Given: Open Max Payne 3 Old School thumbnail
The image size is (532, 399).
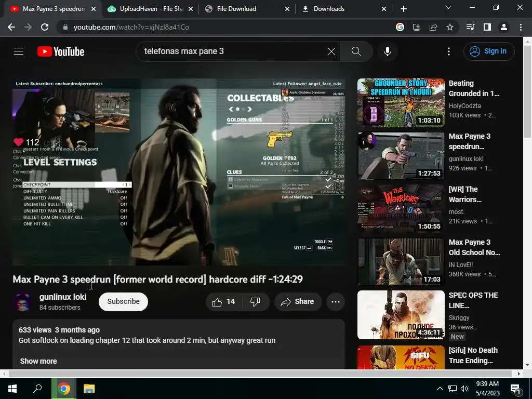Looking at the screenshot, I should [401, 262].
